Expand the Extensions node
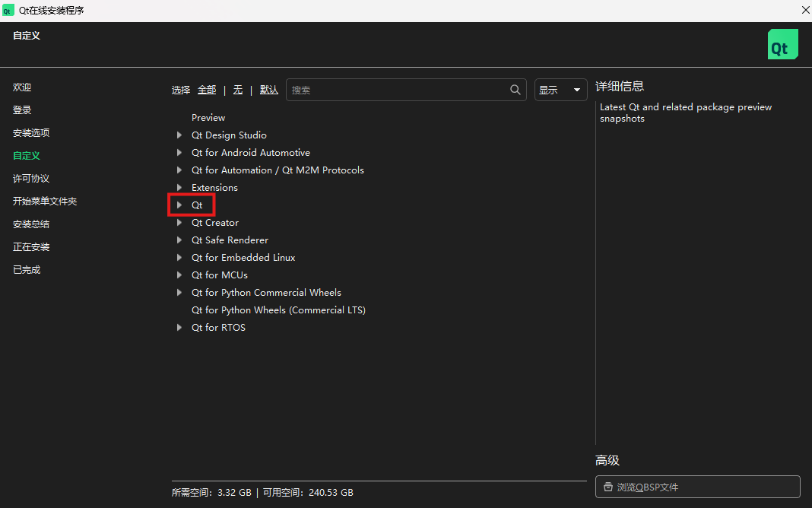This screenshot has width=812, height=508. tap(179, 187)
